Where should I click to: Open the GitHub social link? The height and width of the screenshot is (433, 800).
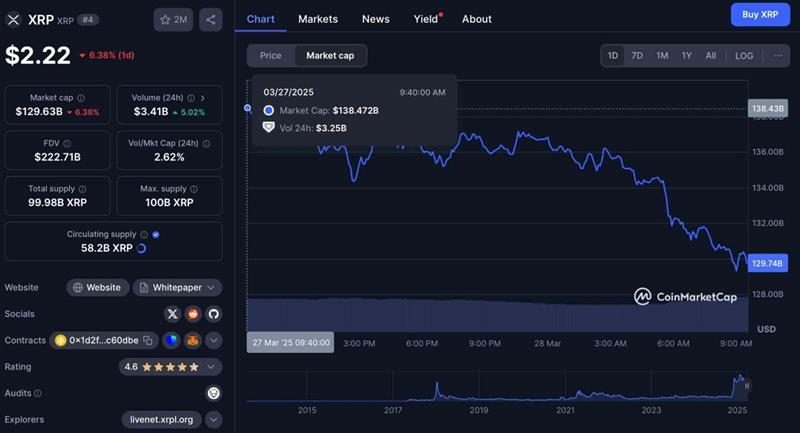[x=213, y=313]
